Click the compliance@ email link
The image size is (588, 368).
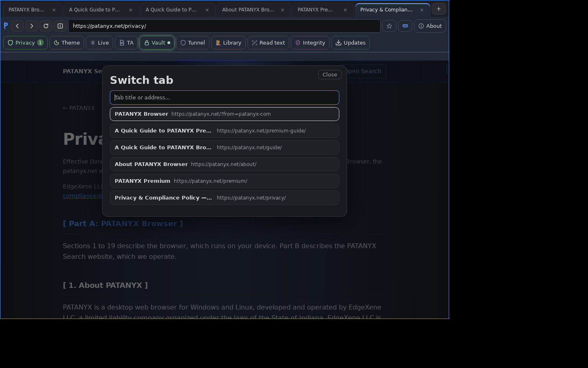pos(82,196)
